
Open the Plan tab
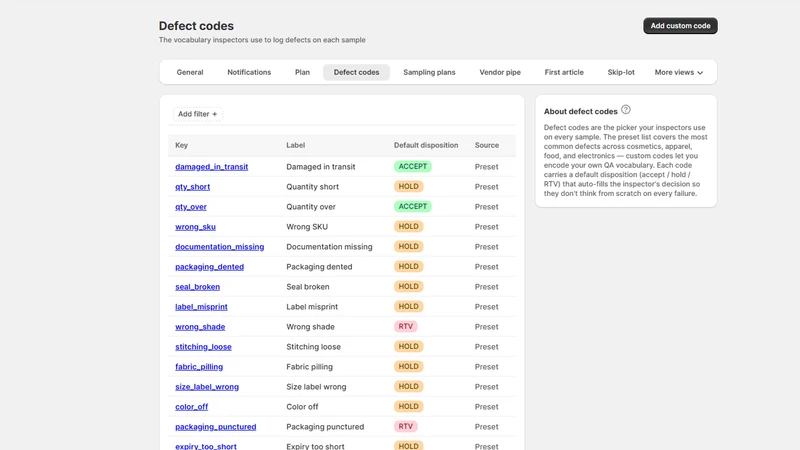302,72
